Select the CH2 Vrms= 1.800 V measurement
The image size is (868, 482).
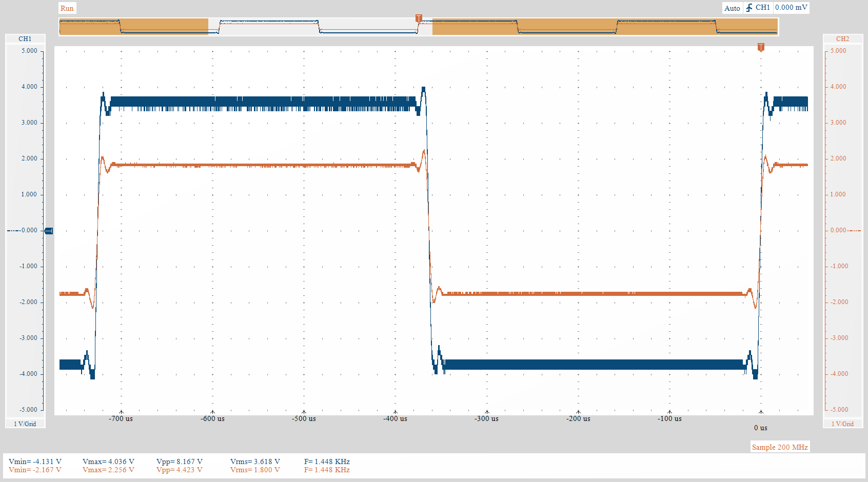point(255,470)
